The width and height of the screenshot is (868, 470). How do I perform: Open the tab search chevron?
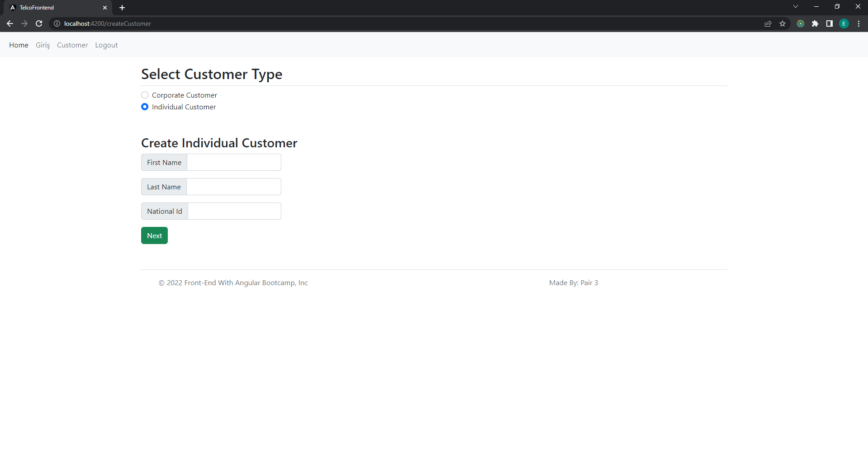coord(795,6)
